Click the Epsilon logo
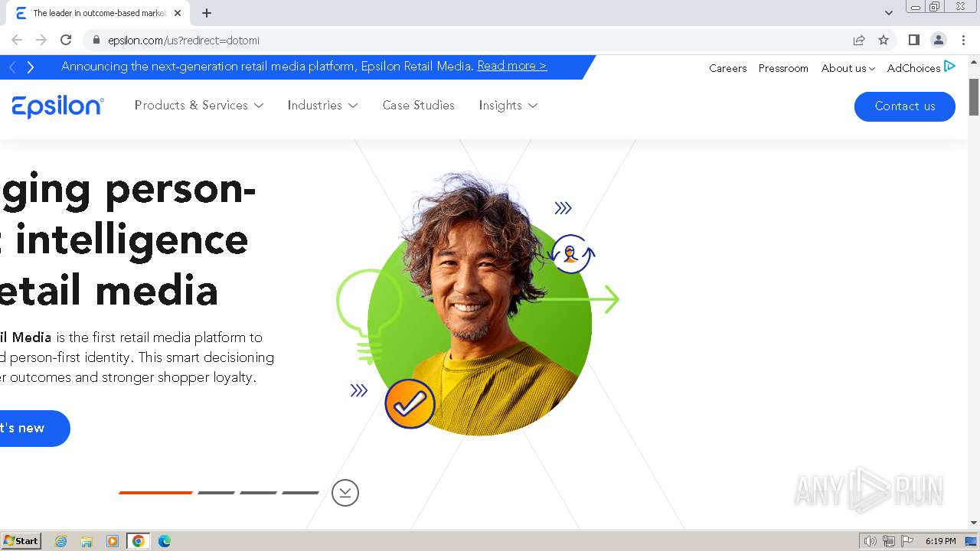 [x=57, y=106]
